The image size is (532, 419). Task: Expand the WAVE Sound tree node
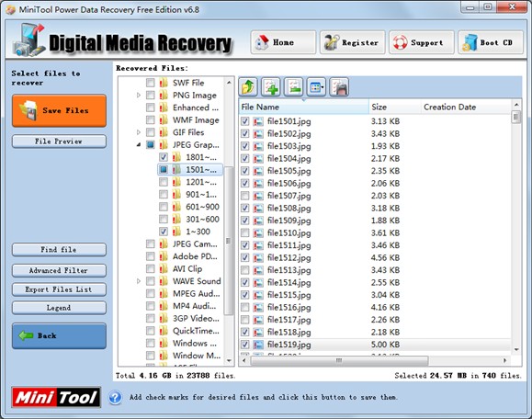coord(139,281)
